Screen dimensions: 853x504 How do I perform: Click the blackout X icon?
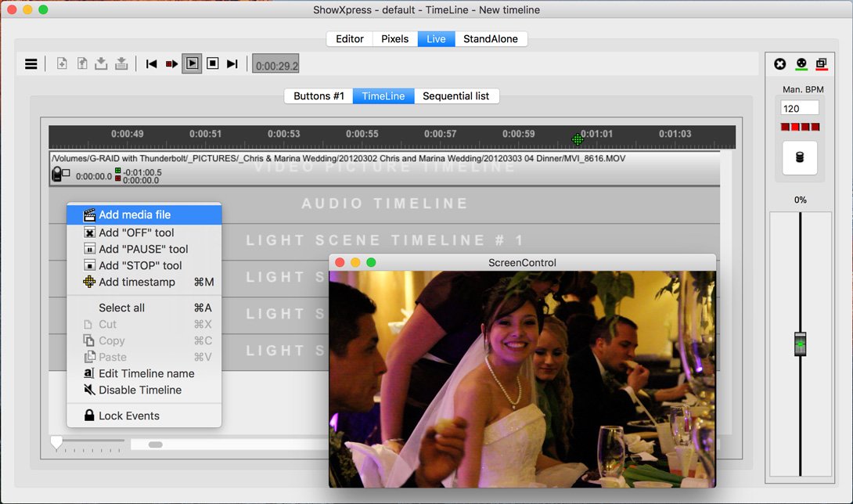point(780,64)
